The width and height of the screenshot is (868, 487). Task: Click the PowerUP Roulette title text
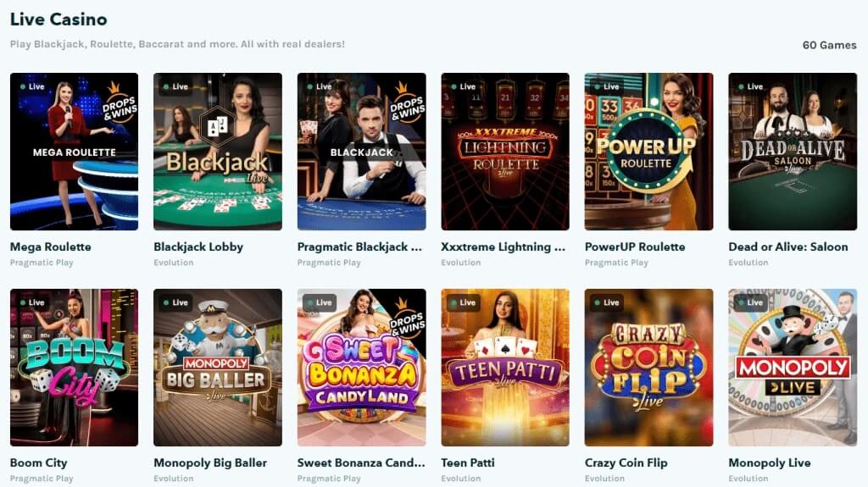635,246
